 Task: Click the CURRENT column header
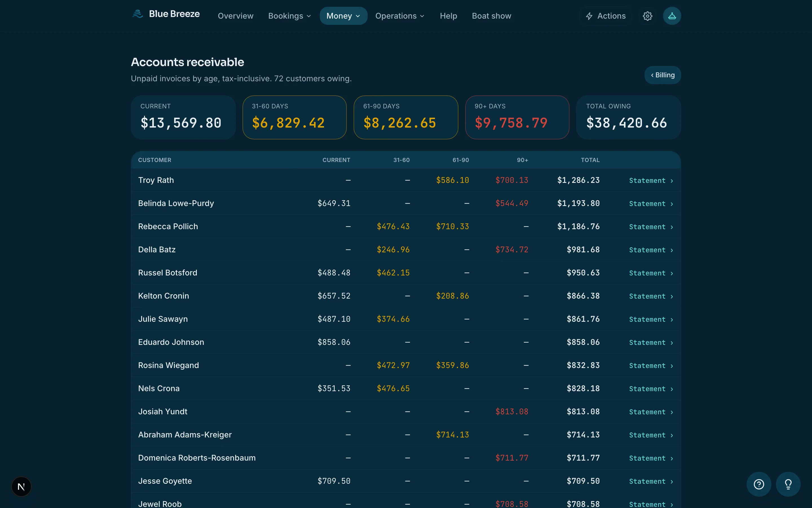[336, 160]
